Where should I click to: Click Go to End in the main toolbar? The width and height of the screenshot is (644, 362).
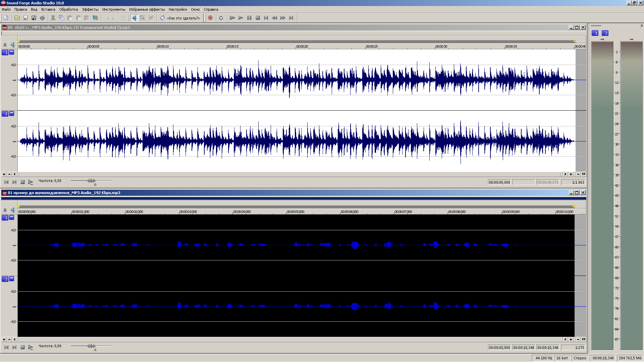[291, 18]
